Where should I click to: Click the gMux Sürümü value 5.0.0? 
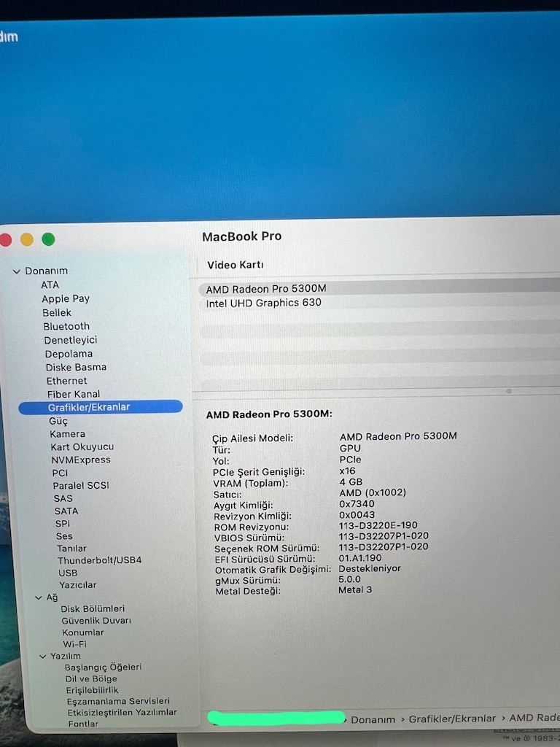click(349, 579)
